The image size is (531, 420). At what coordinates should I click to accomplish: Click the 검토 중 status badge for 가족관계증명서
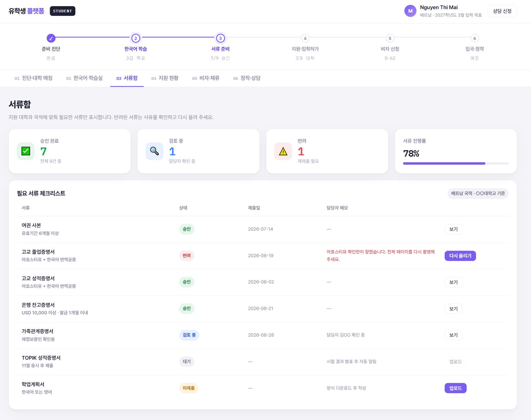click(189, 335)
